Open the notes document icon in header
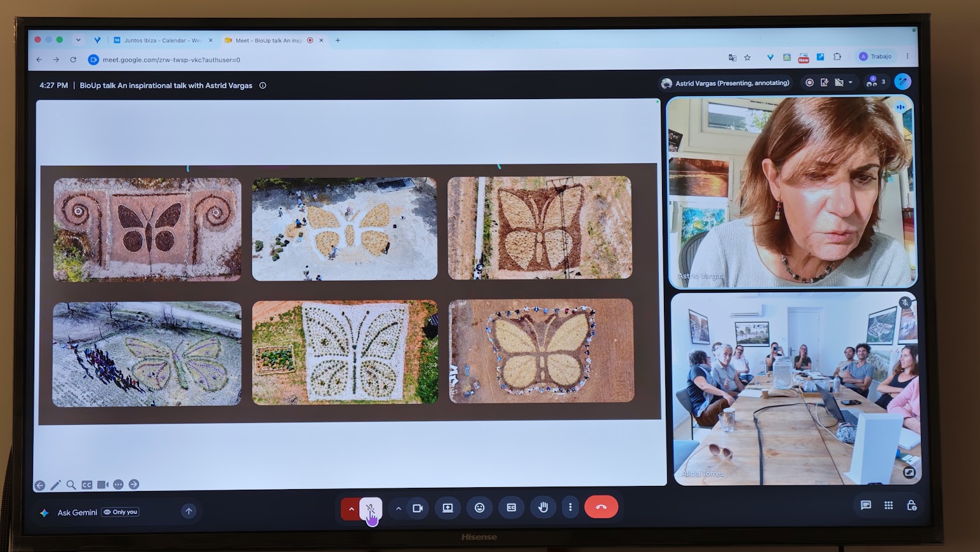 click(824, 82)
